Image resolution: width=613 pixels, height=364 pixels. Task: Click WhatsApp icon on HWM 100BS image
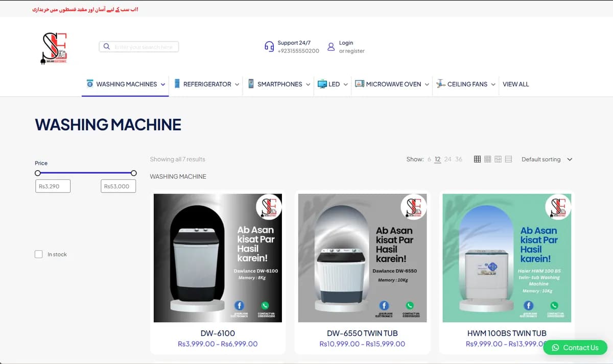coord(555,305)
